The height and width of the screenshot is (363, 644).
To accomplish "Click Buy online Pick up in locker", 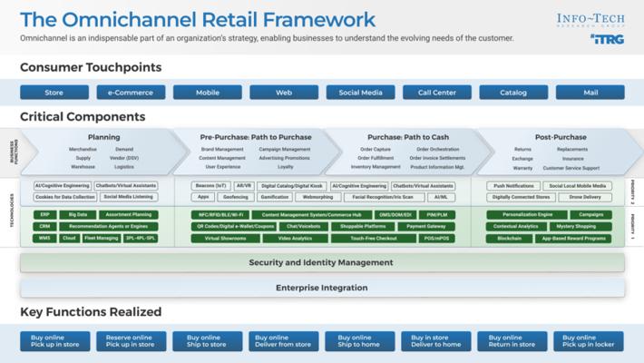I will tap(590, 340).
